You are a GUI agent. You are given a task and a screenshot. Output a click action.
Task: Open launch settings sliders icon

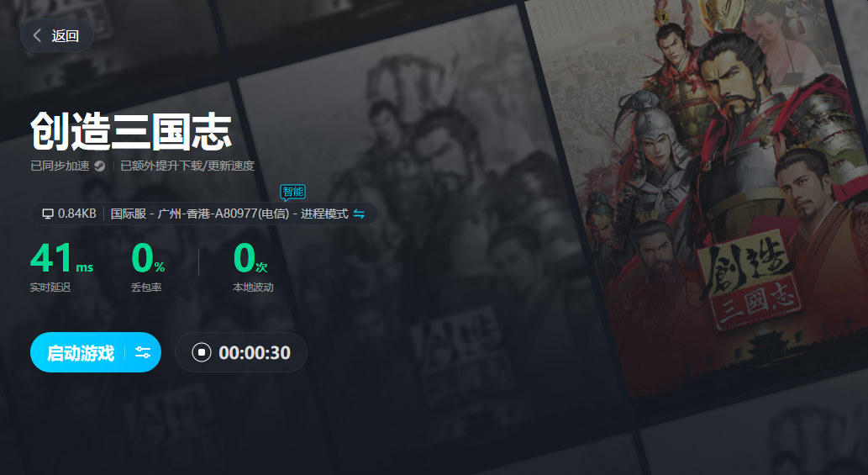[143, 352]
